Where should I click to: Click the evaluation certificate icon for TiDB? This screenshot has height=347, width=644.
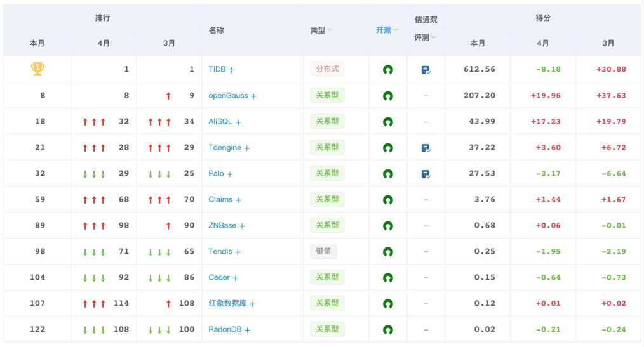[426, 70]
